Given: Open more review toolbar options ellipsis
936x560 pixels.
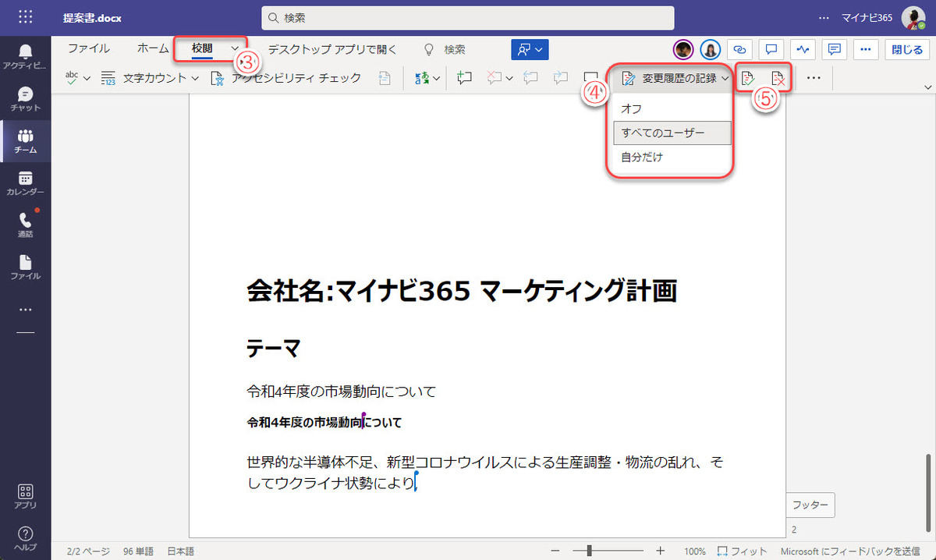Looking at the screenshot, I should pos(814,78).
